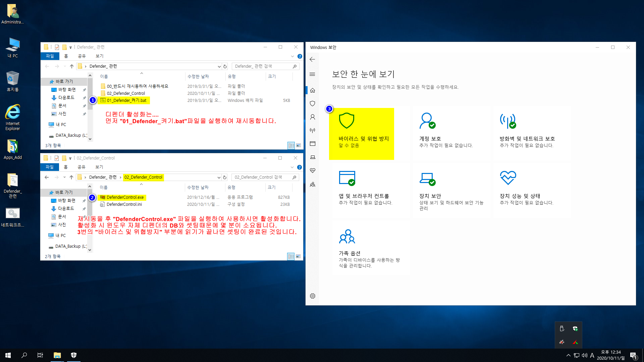Open Device security laptop sidebar icon
The image size is (644, 362).
coord(312,157)
